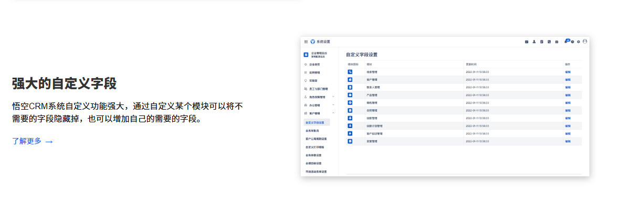Screen dimensions: 644x201
Task: Click 编辑 in the 商机管理 row
Action: [568, 103]
